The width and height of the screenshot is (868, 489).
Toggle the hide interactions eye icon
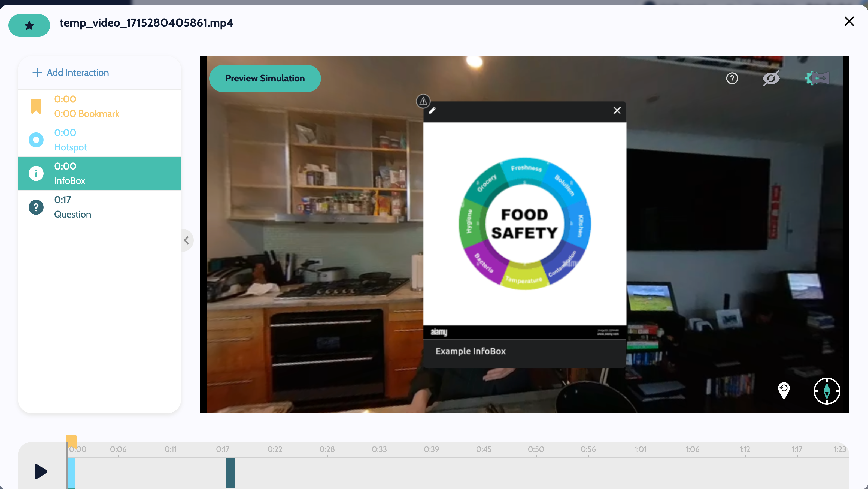pos(771,78)
